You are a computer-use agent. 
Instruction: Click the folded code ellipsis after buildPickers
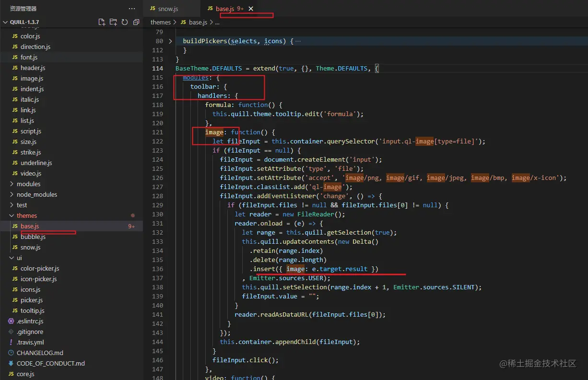tap(298, 41)
